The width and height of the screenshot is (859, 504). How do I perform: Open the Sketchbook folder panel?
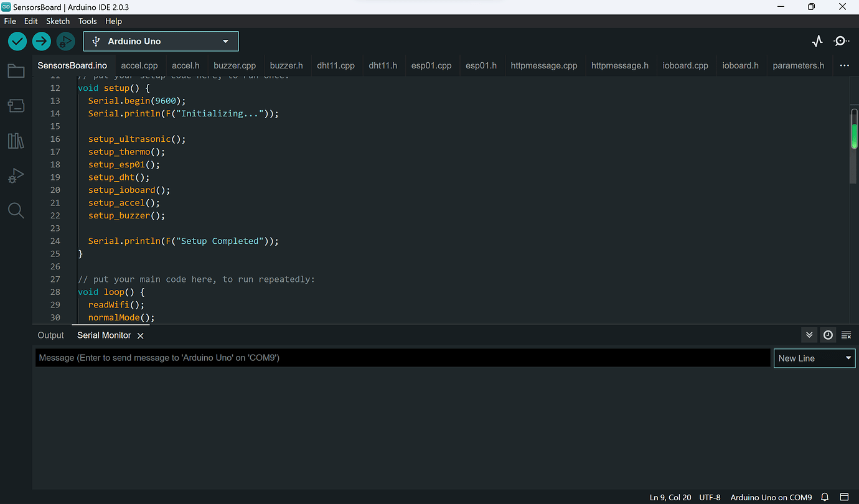16,70
